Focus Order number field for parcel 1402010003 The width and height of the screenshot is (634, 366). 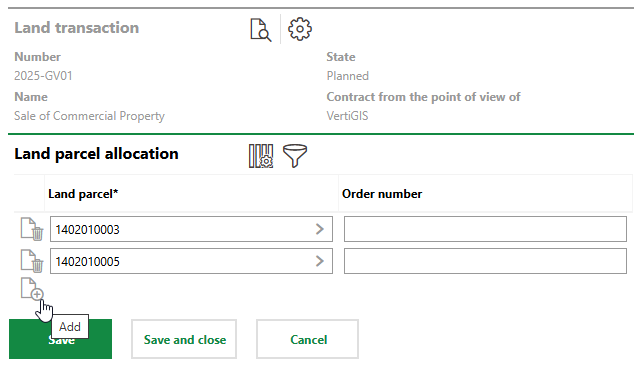pyautogui.click(x=485, y=229)
